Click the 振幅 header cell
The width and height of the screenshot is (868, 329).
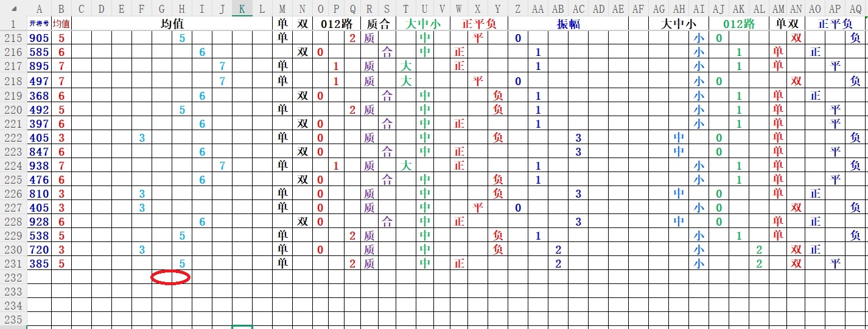[x=569, y=24]
